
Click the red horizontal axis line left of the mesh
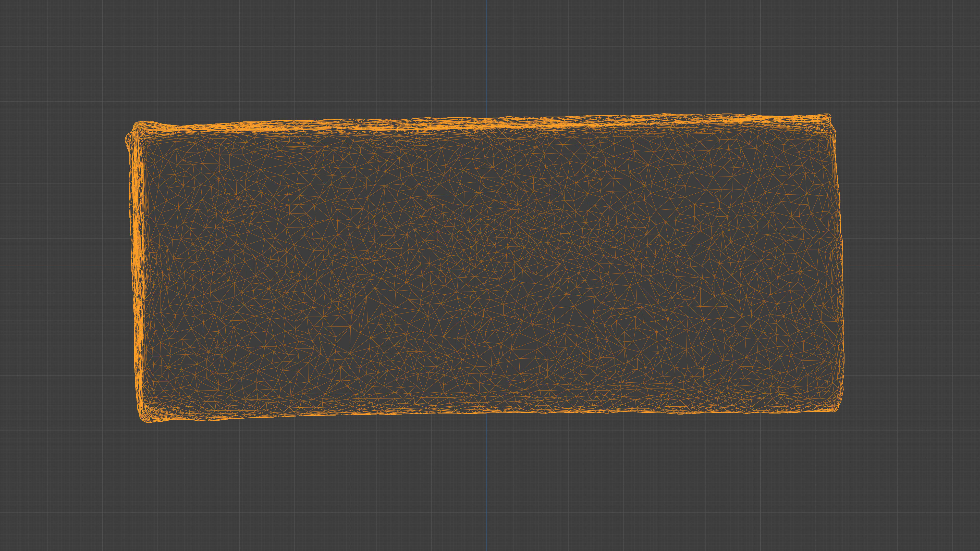pos(65,266)
